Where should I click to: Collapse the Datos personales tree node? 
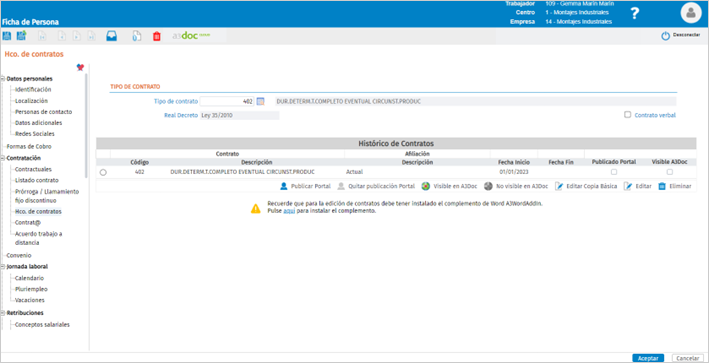3,79
